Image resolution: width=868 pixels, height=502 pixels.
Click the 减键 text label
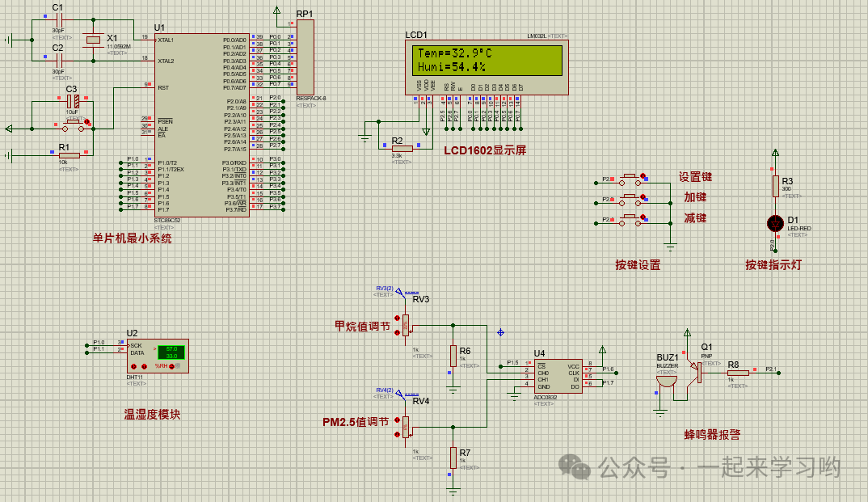(x=695, y=218)
